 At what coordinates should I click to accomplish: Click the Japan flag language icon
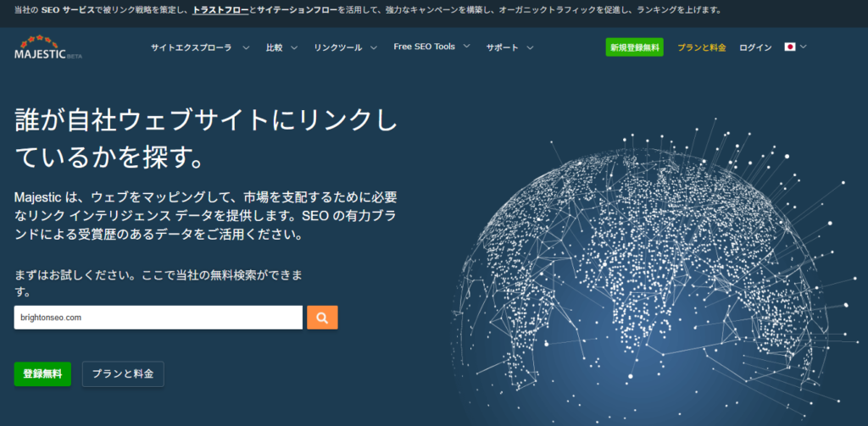[790, 47]
